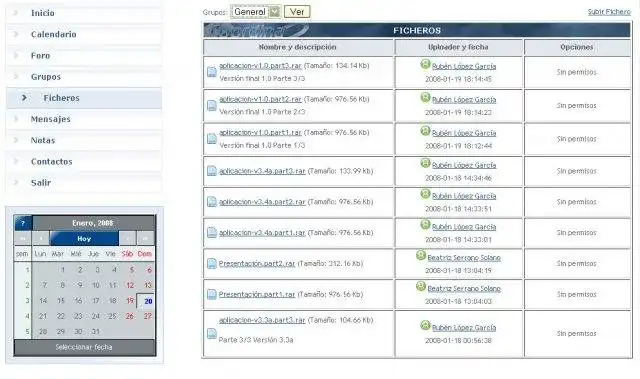640x379 pixels.
Task: Click file icon next to Presentación.part1.rar
Action: [x=211, y=294]
